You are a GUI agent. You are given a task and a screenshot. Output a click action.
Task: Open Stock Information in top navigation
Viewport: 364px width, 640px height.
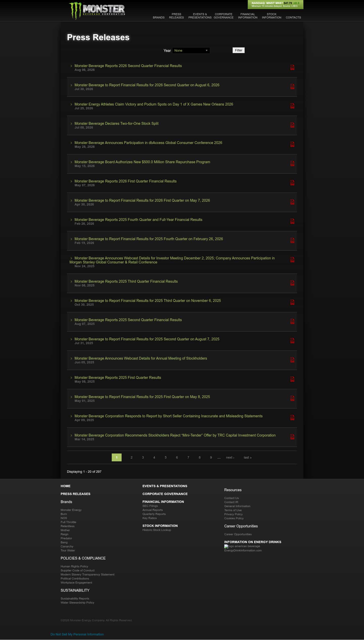tap(271, 16)
